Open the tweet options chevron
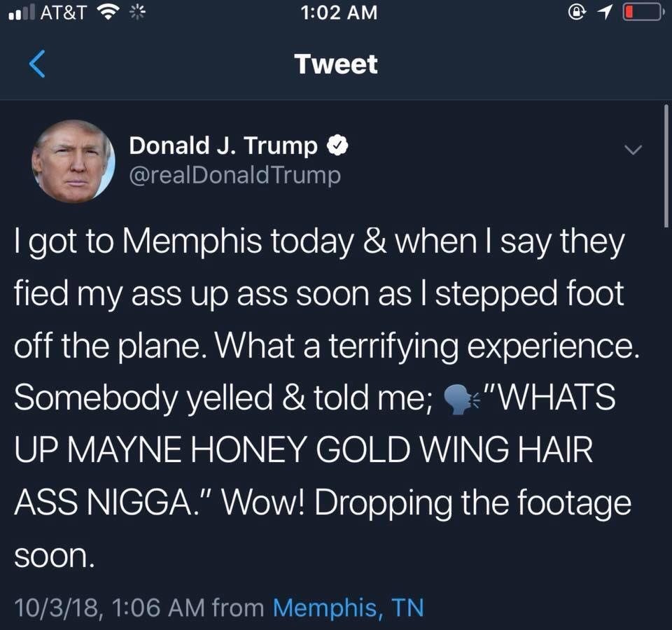672x630 pixels. [633, 150]
